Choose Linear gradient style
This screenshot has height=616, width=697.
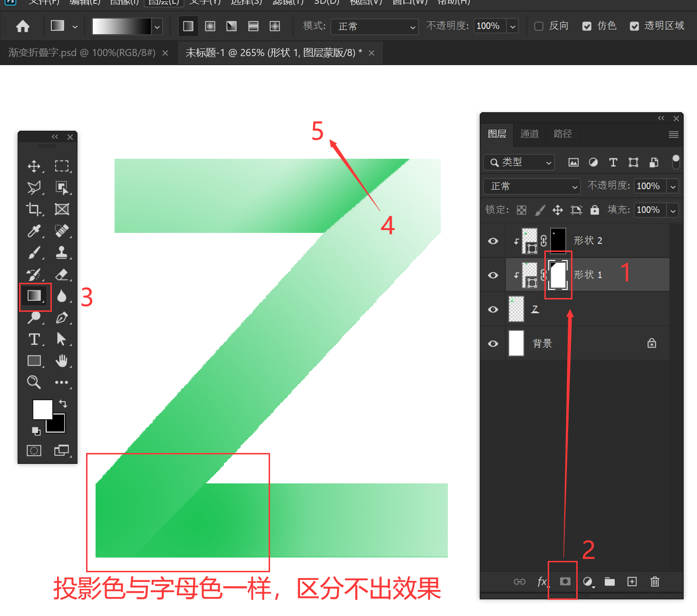pyautogui.click(x=188, y=26)
